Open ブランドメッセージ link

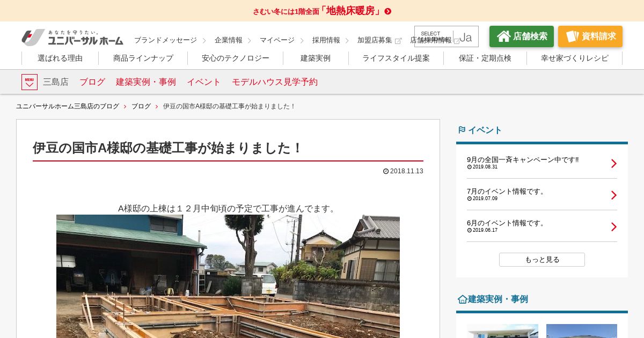pyautogui.click(x=165, y=40)
